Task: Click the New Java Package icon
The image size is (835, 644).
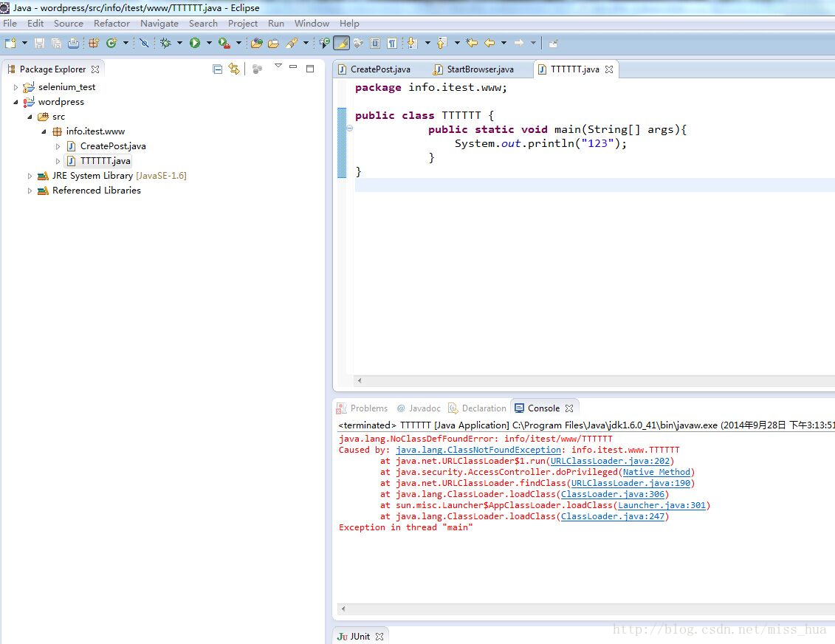Action: 94,43
